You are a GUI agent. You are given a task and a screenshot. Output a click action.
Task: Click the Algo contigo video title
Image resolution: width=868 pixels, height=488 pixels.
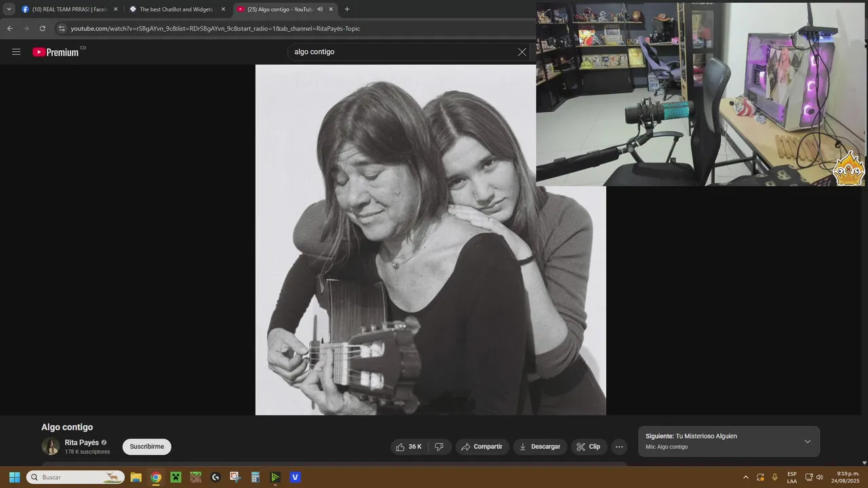(67, 427)
